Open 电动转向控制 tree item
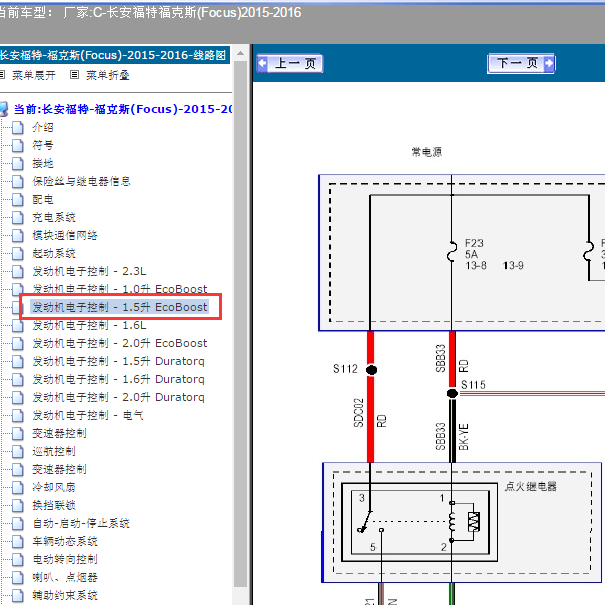The width and height of the screenshot is (605, 605). (x=65, y=559)
